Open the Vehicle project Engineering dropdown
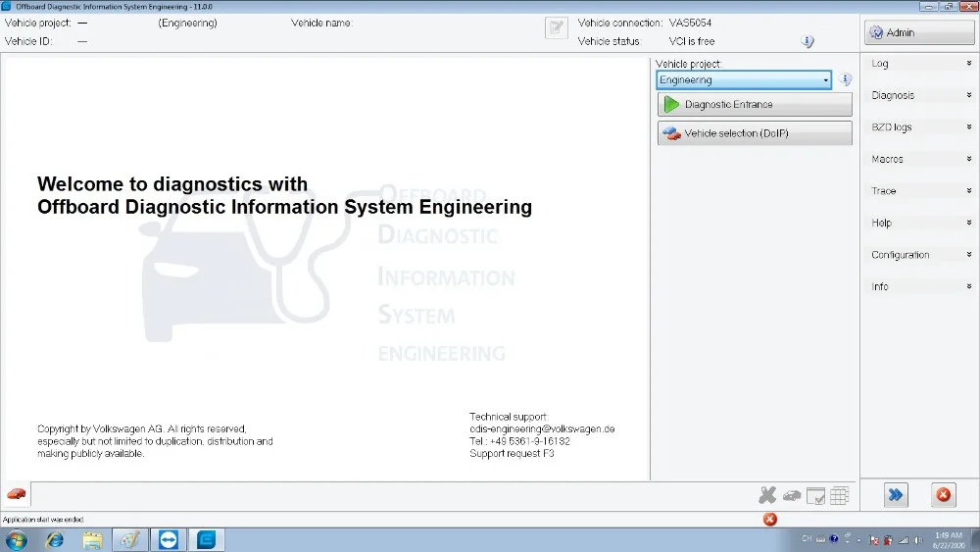 click(744, 80)
